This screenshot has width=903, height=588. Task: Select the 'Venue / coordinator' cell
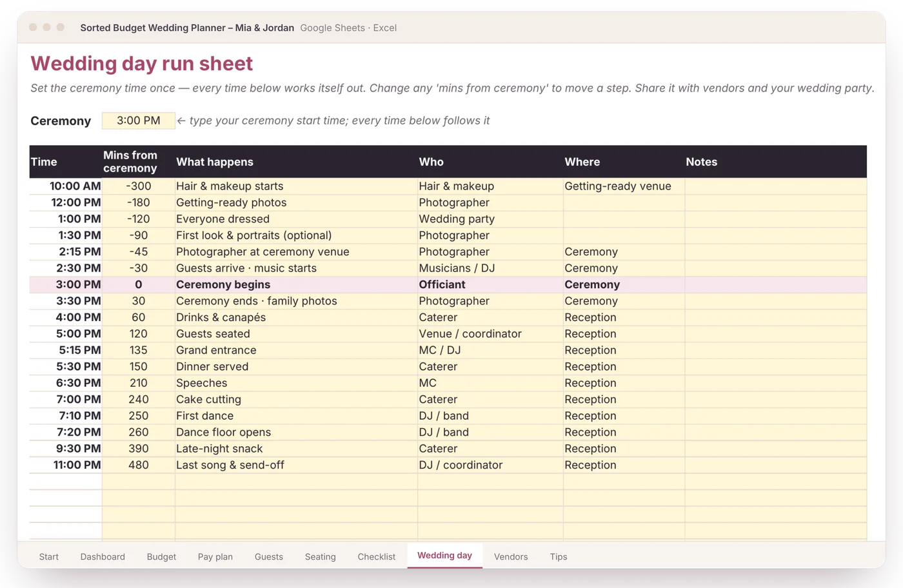click(x=490, y=334)
